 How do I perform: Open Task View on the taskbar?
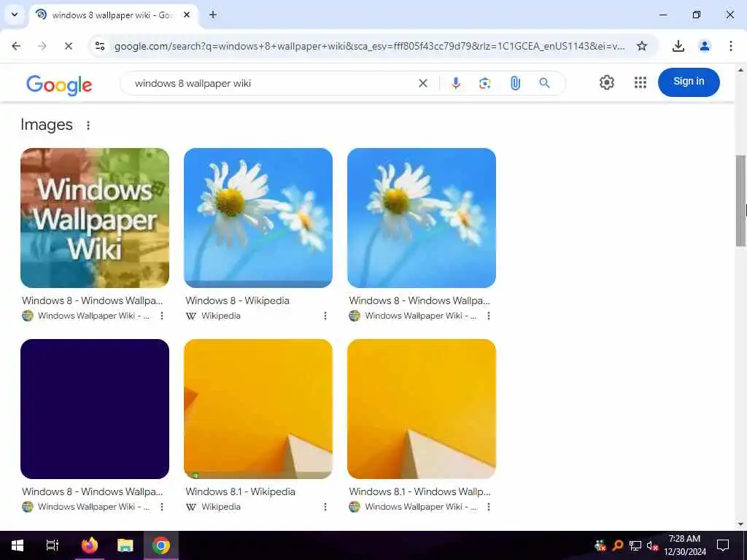52,545
